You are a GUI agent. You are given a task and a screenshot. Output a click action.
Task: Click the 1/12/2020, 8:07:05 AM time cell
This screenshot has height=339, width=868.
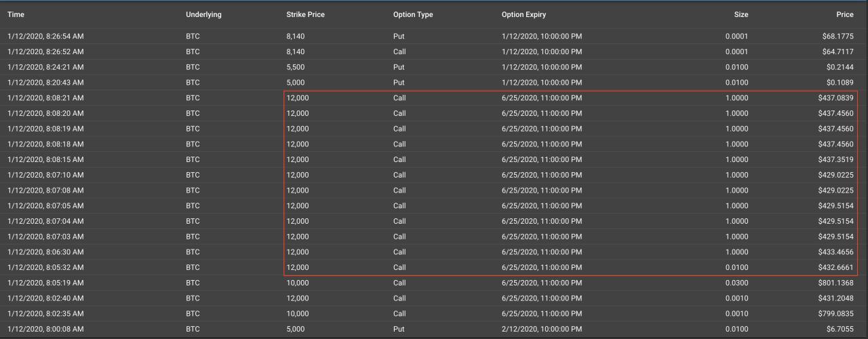point(45,205)
